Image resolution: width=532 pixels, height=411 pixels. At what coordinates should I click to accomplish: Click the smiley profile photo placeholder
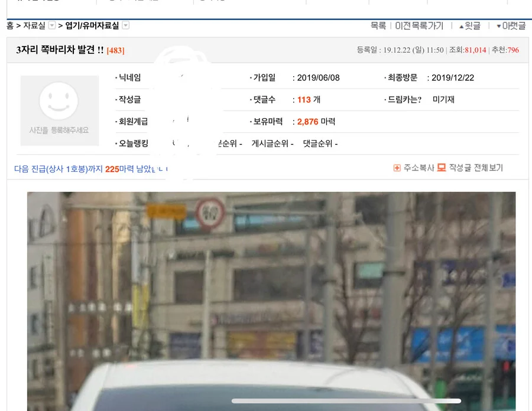point(59,110)
